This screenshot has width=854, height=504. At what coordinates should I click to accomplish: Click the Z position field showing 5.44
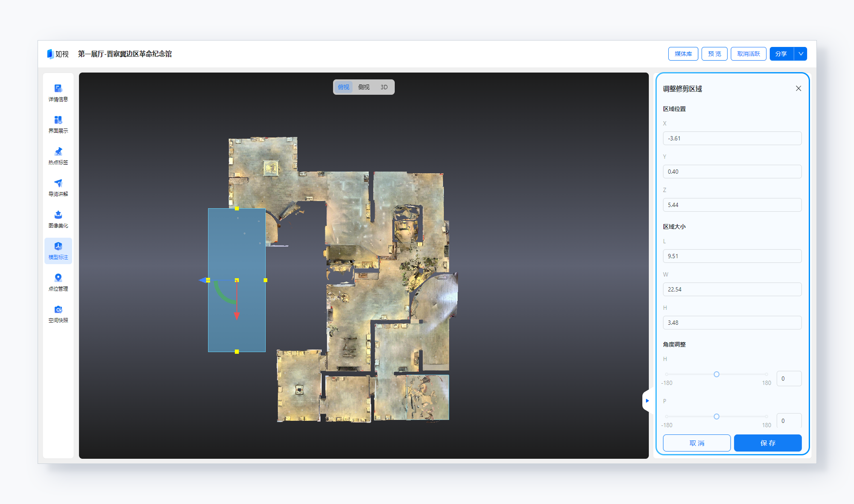tap(732, 205)
